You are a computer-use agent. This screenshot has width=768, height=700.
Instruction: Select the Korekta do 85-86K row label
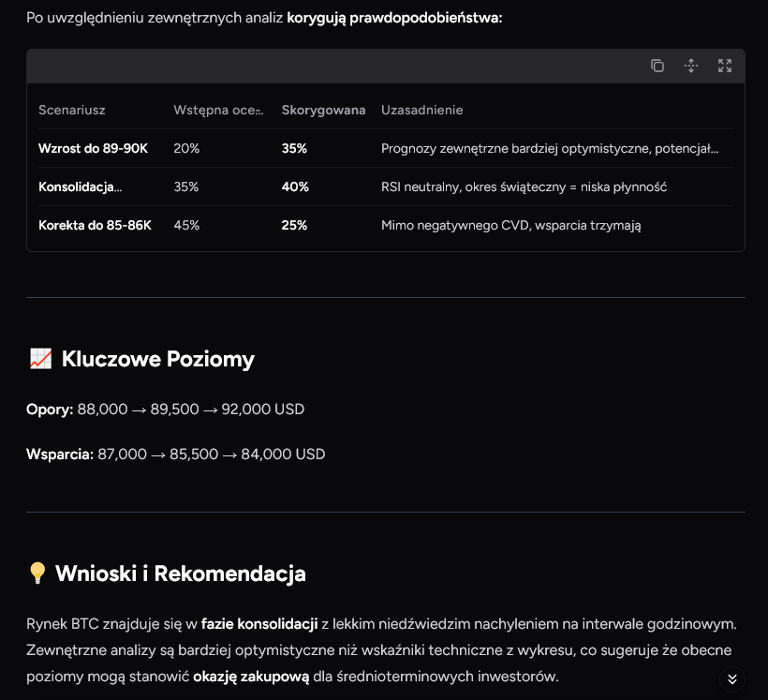95,225
